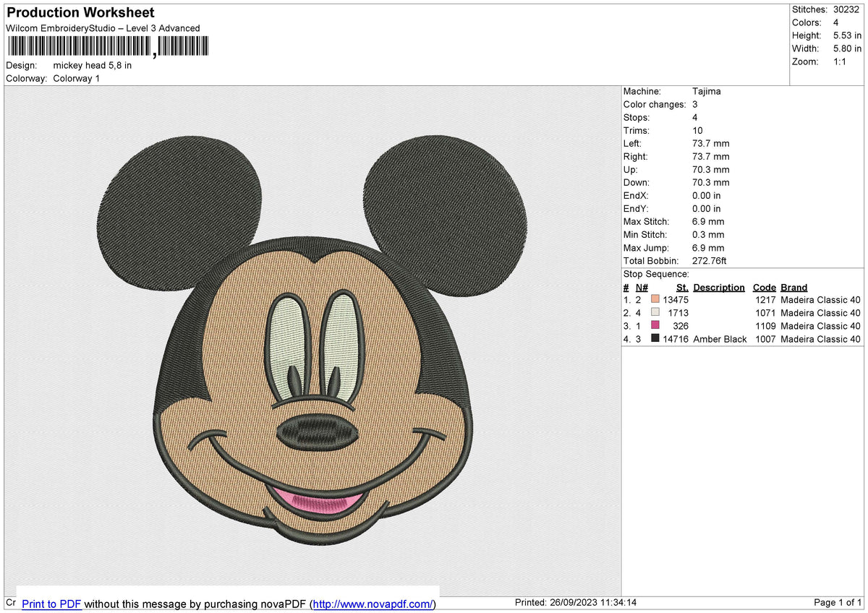Select the Production Worksheet title
The height and width of the screenshot is (613, 868).
pos(80,13)
